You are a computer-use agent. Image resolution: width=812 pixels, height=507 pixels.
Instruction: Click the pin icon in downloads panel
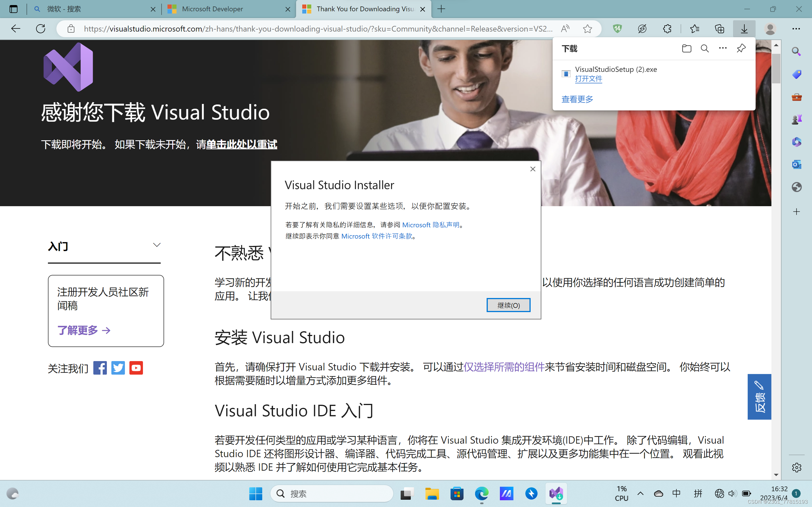coord(741,48)
